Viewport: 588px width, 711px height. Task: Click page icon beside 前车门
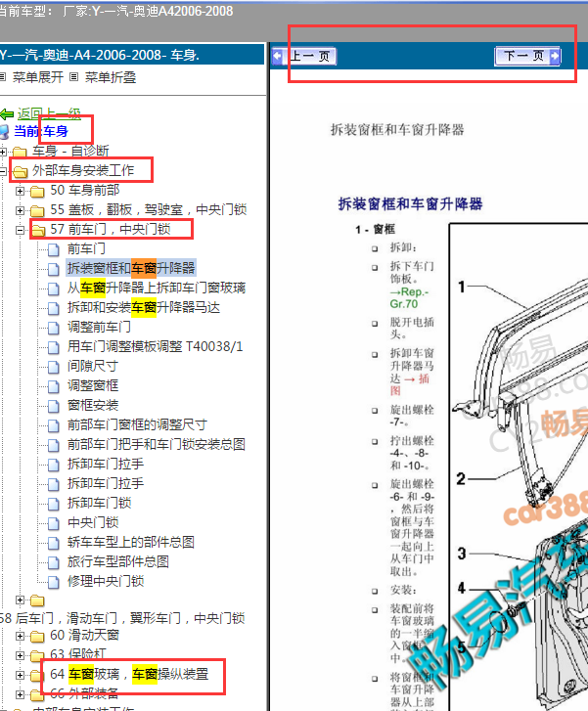click(x=54, y=249)
